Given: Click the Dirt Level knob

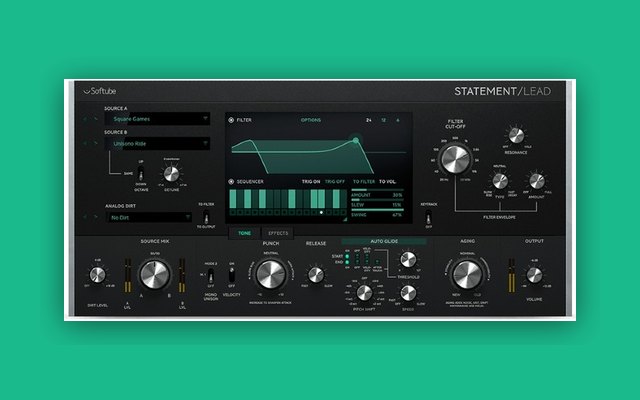Looking at the screenshot, I should coord(97,275).
